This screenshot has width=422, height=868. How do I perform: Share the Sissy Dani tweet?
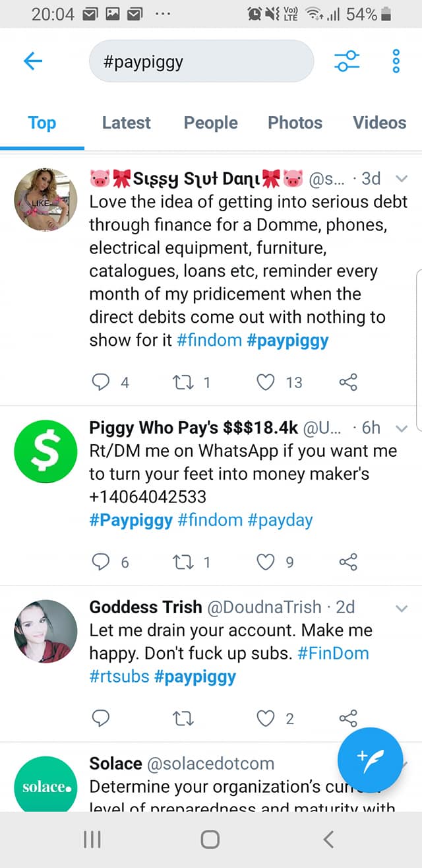(x=347, y=382)
